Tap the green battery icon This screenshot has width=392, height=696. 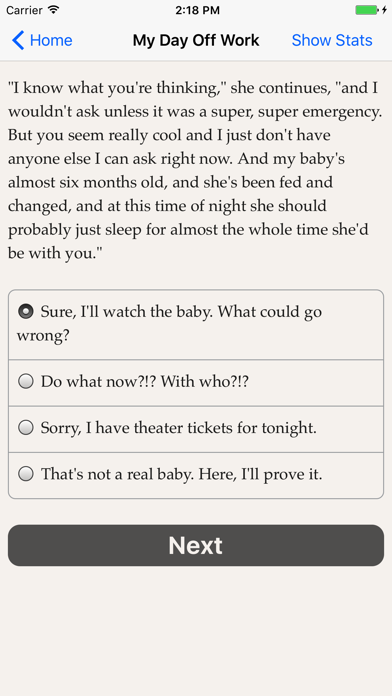367,10
